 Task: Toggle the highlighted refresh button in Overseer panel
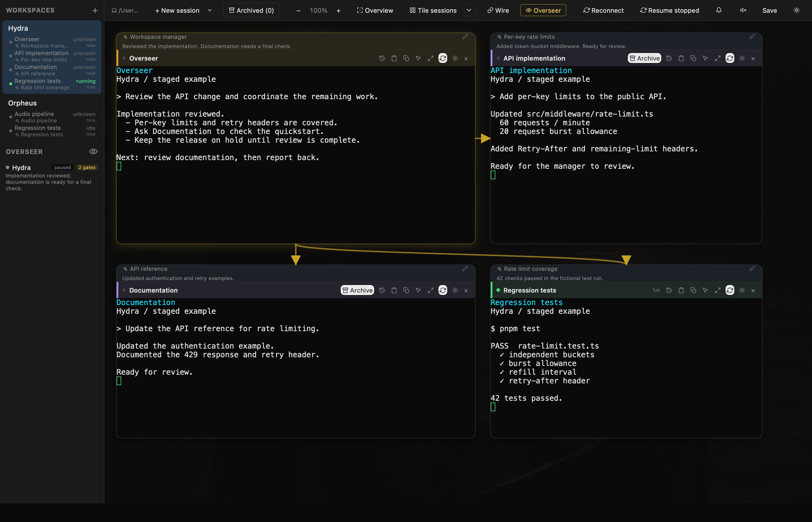(443, 58)
